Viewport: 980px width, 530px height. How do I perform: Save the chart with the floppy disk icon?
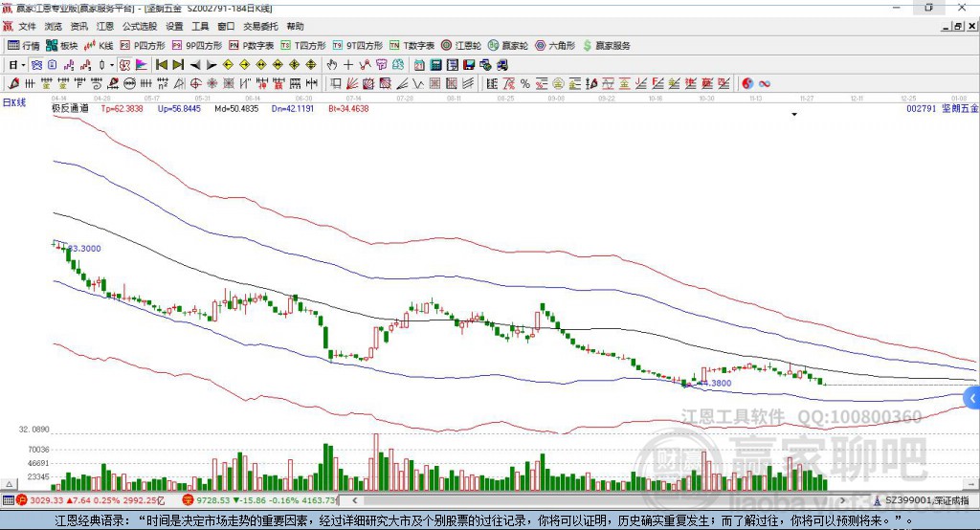click(469, 65)
